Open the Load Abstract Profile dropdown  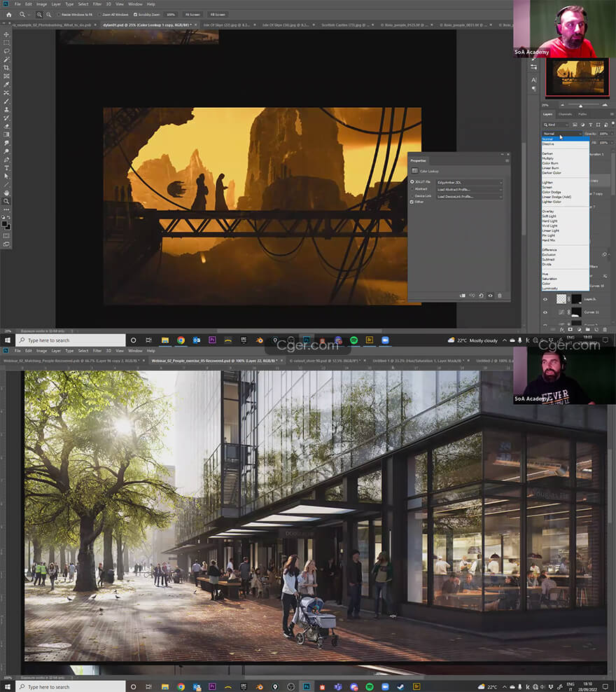[x=469, y=189]
